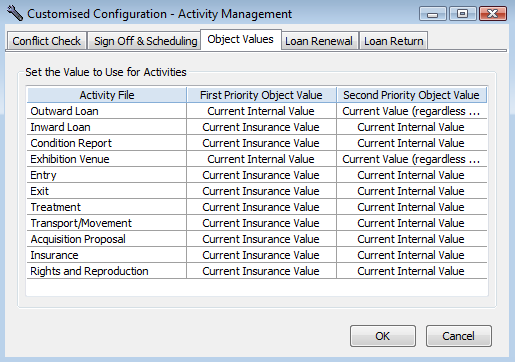Edit Entry second priority value cell
This screenshot has height=362, width=515.
pos(411,175)
